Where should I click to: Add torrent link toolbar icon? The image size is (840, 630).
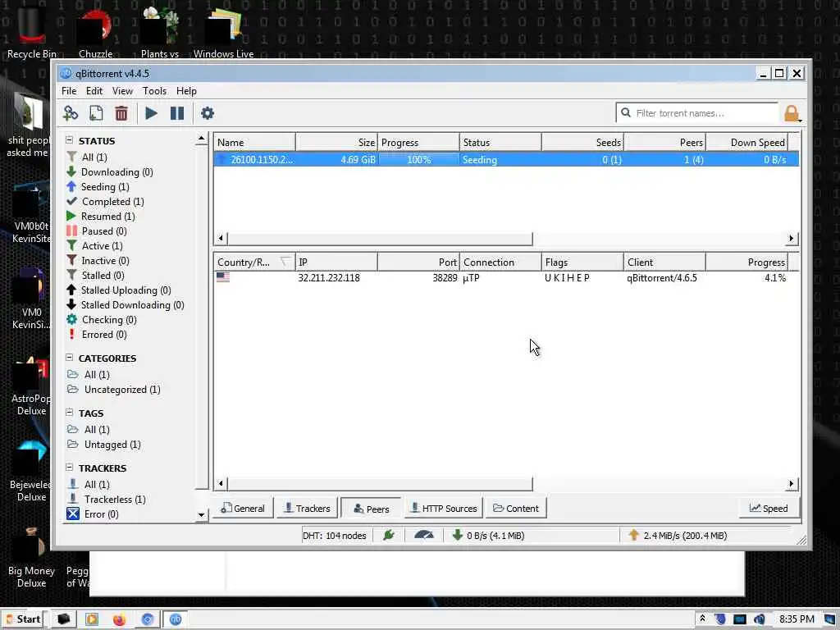tap(71, 113)
